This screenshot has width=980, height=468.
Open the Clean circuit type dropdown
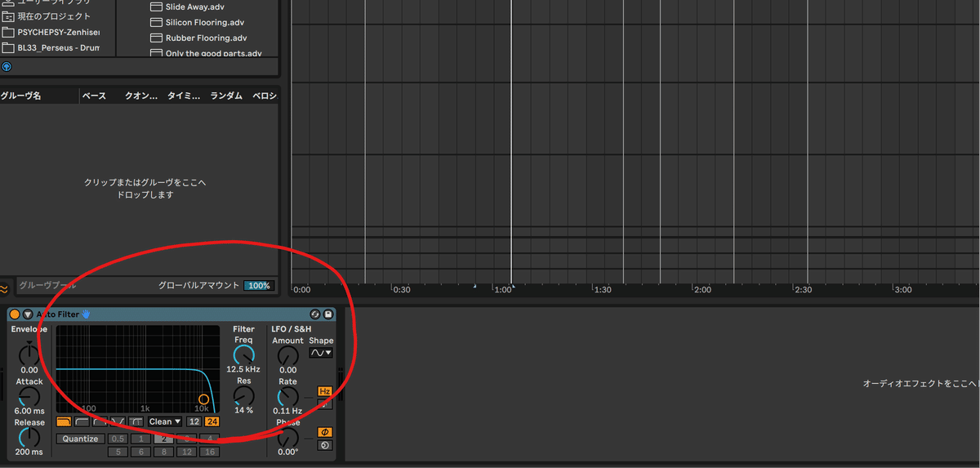click(165, 421)
